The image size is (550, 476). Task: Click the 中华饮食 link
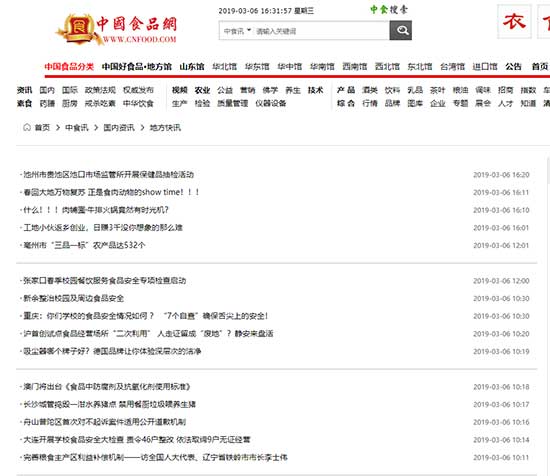pyautogui.click(x=138, y=103)
